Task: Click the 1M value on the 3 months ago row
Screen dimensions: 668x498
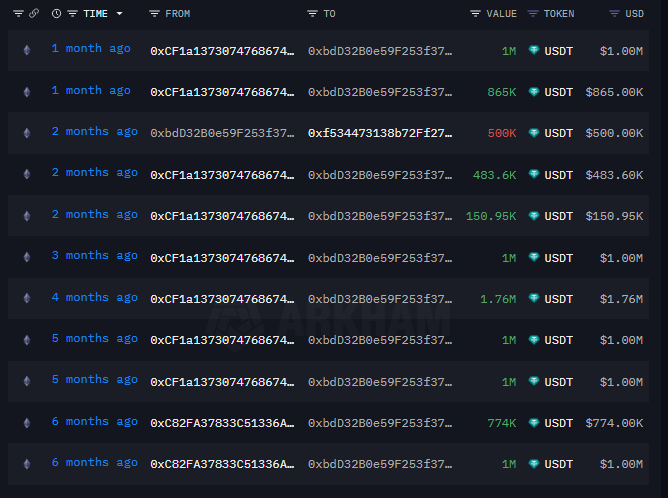Action: click(509, 258)
